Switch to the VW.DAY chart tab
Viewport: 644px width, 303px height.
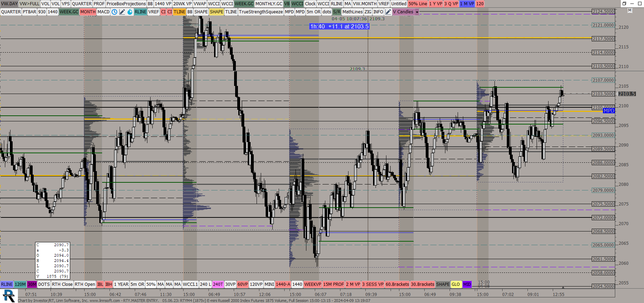point(9,4)
